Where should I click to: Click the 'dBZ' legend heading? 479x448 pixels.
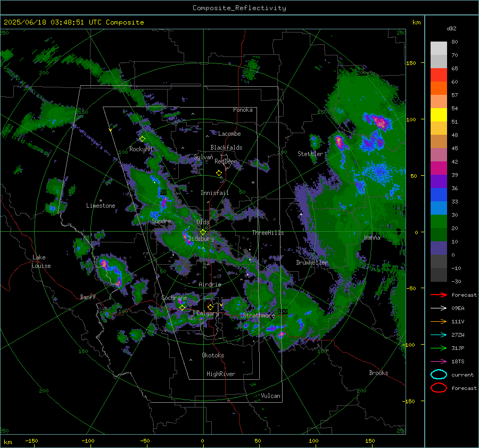click(x=451, y=28)
